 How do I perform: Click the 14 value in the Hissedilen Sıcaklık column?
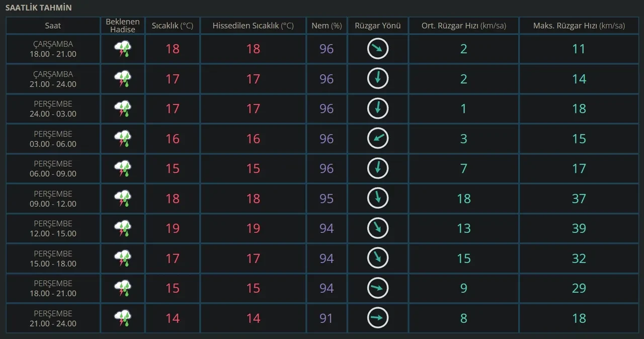pyautogui.click(x=253, y=318)
